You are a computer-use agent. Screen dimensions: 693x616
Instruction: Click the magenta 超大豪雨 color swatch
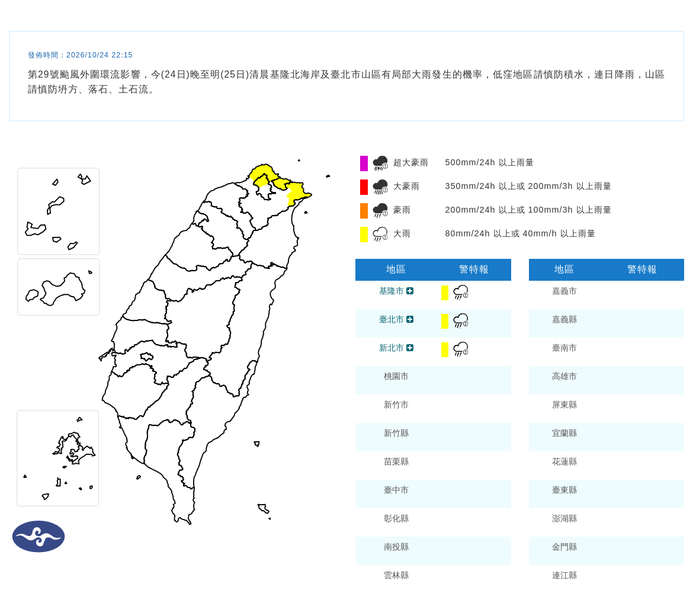364,163
